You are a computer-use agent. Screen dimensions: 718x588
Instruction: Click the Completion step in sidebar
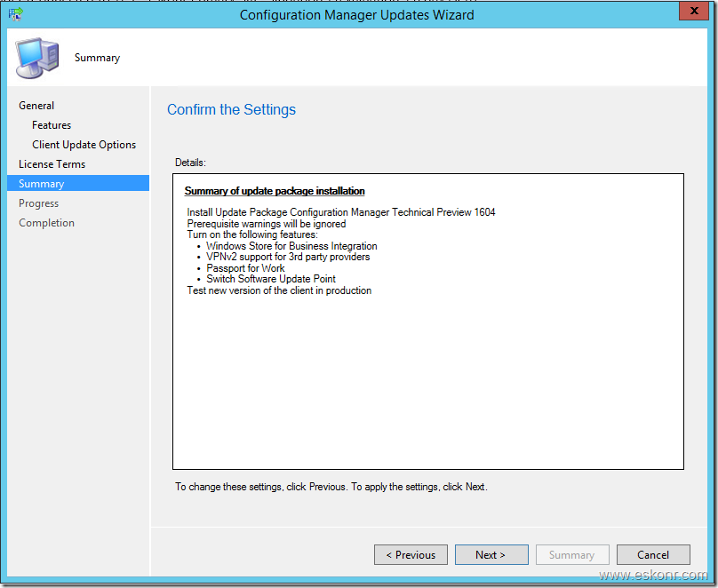pos(46,223)
